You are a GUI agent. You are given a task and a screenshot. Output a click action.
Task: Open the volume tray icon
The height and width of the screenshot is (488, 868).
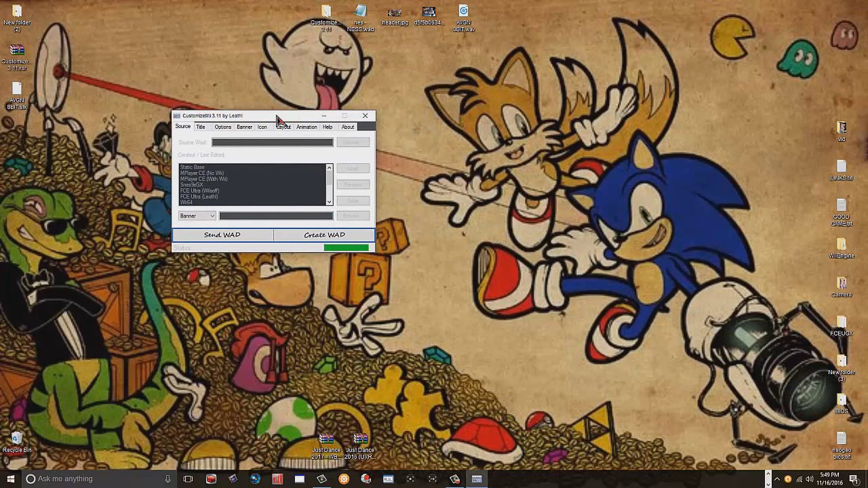pyautogui.click(x=810, y=479)
